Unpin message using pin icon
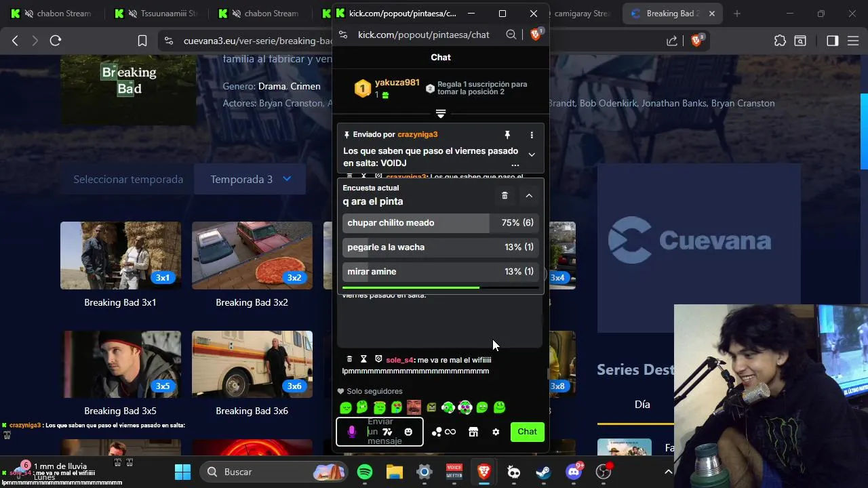Image resolution: width=868 pixels, height=488 pixels. tap(507, 135)
